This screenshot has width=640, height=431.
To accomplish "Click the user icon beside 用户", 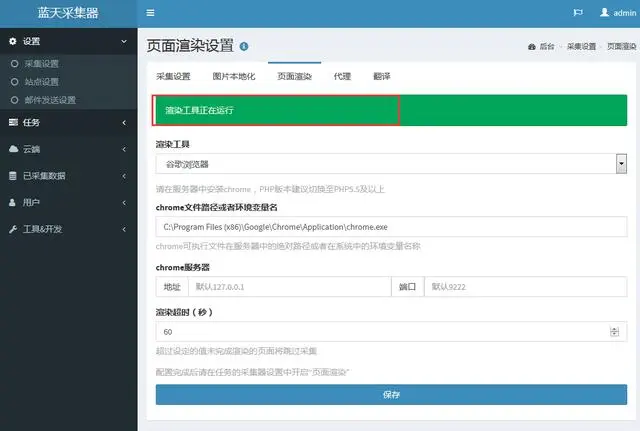I will (x=13, y=202).
